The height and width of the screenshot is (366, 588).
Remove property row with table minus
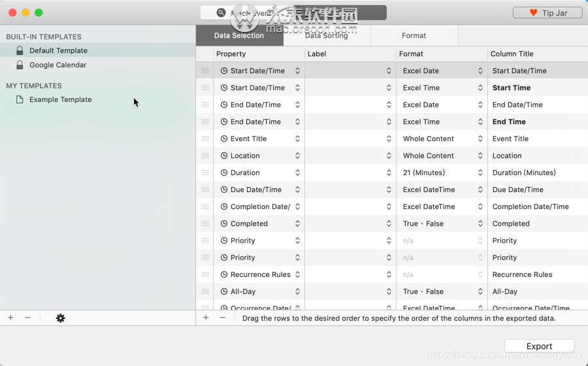click(223, 318)
